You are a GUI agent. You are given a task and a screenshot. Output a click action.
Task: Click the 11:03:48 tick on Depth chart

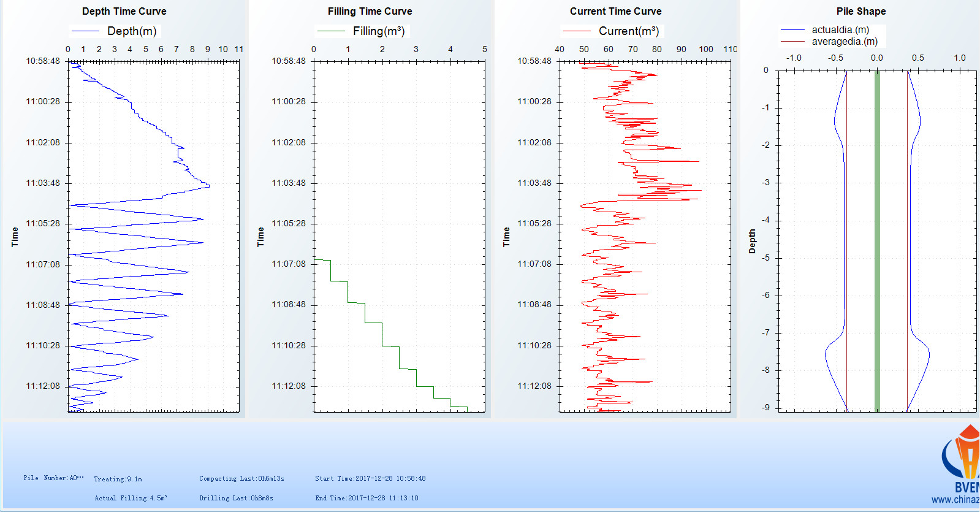(x=43, y=183)
